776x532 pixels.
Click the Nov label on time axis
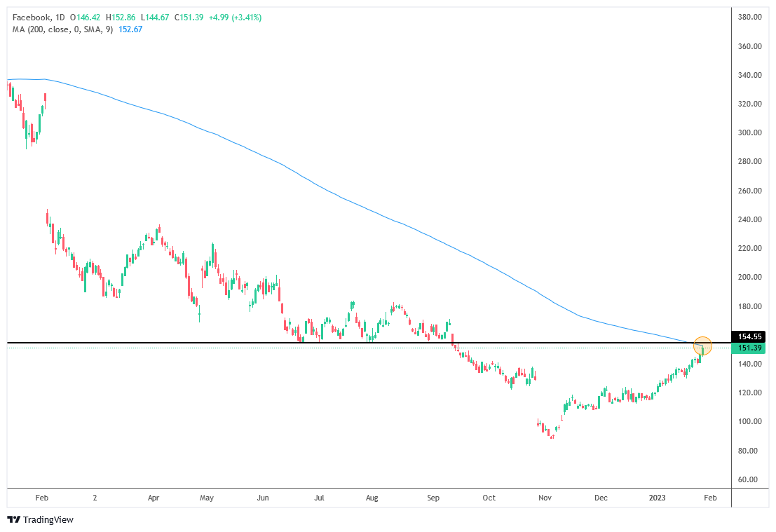point(545,498)
